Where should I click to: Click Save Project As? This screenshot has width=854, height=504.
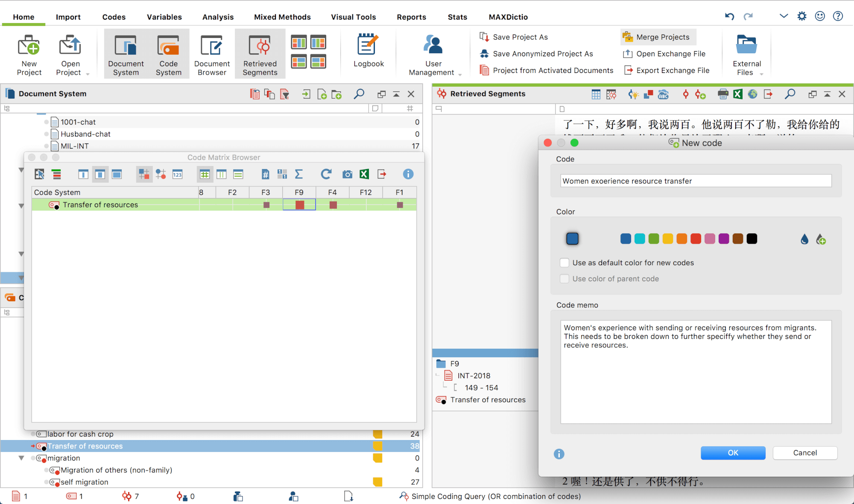[x=514, y=37]
